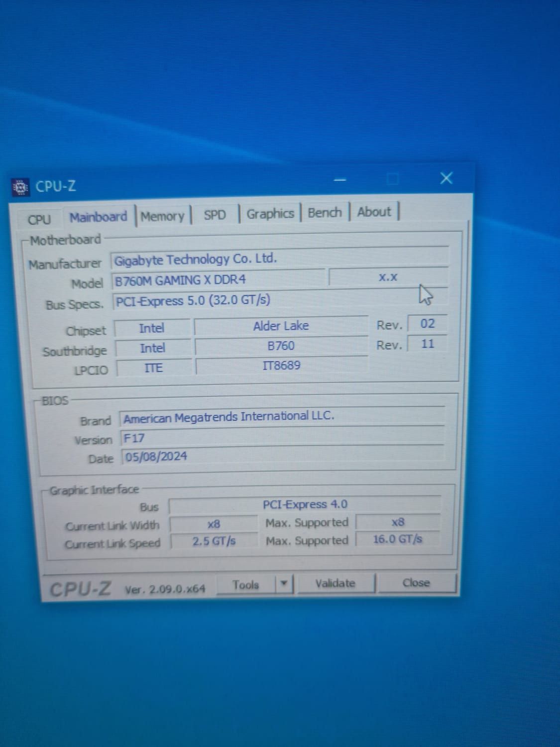Select BIOS Brand American Megatrends International LLC.
The height and width of the screenshot is (747, 560).
pyautogui.click(x=282, y=417)
